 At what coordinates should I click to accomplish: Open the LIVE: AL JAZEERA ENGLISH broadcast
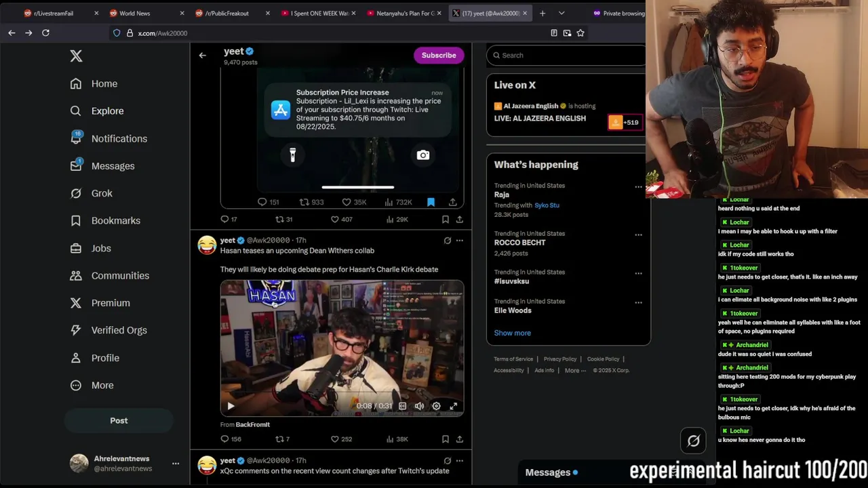tap(540, 119)
